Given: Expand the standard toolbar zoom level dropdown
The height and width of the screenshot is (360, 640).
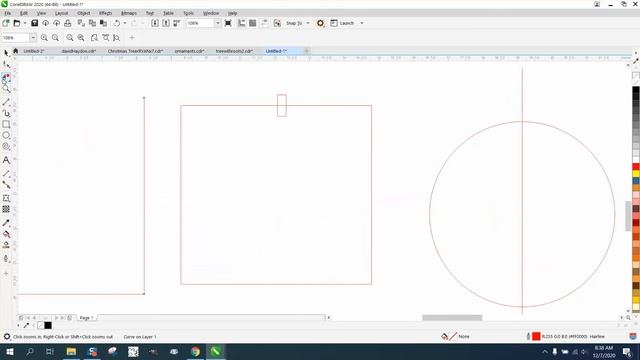Looking at the screenshot, I should [218, 23].
